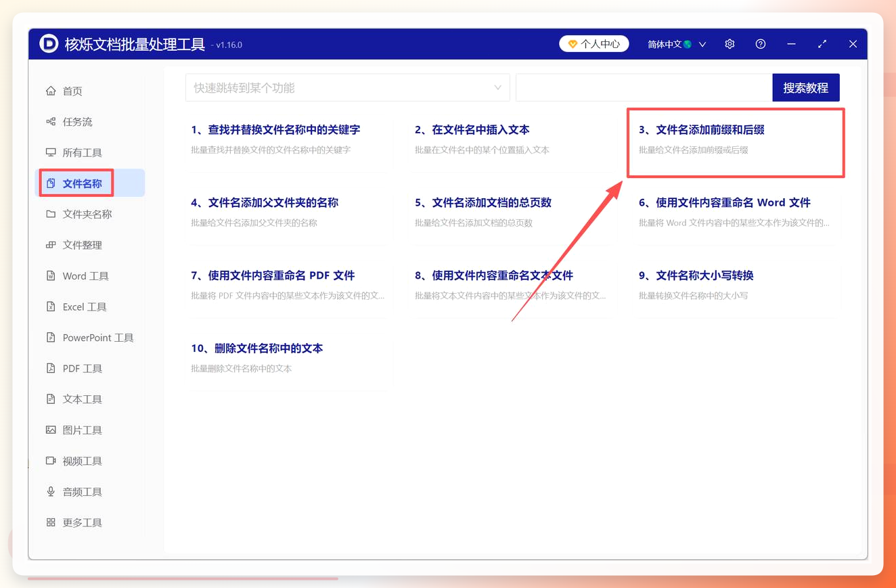Open 查找并替换文件名称中的关键字 tool

coord(275,129)
